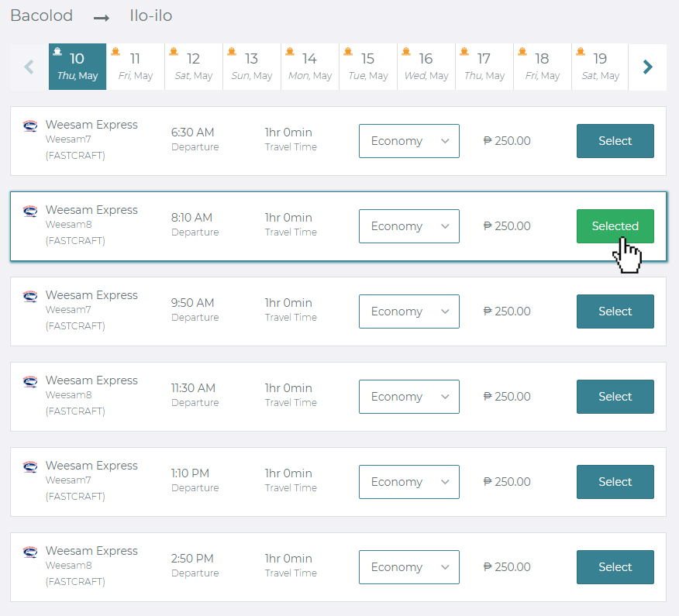Image resolution: width=679 pixels, height=616 pixels.
Task: Switch to the Fri, May 18 date tab
Action: point(542,67)
